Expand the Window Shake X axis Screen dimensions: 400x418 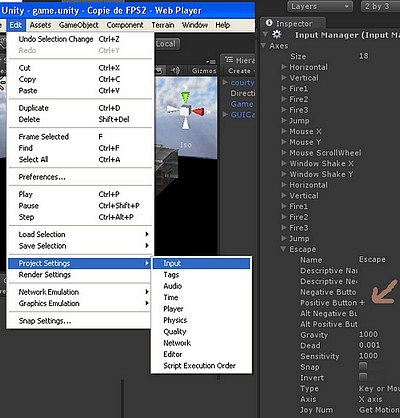click(284, 163)
